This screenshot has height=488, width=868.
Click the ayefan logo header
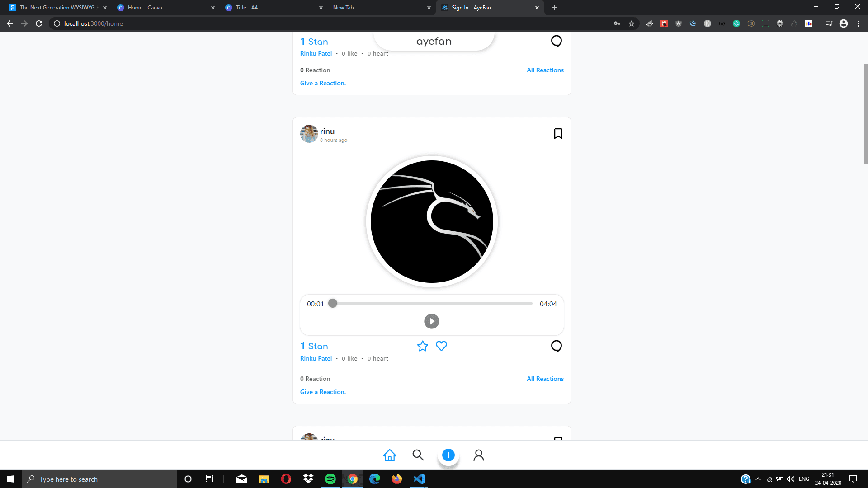click(434, 41)
